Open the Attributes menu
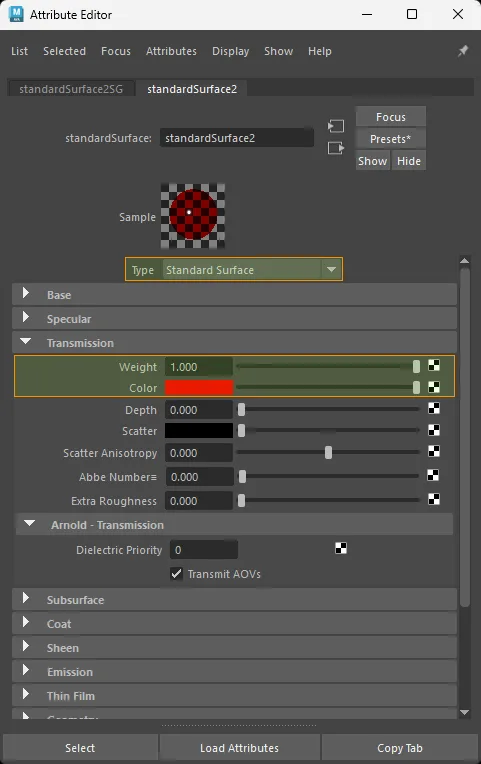Viewport: 481px width, 764px height. (171, 51)
